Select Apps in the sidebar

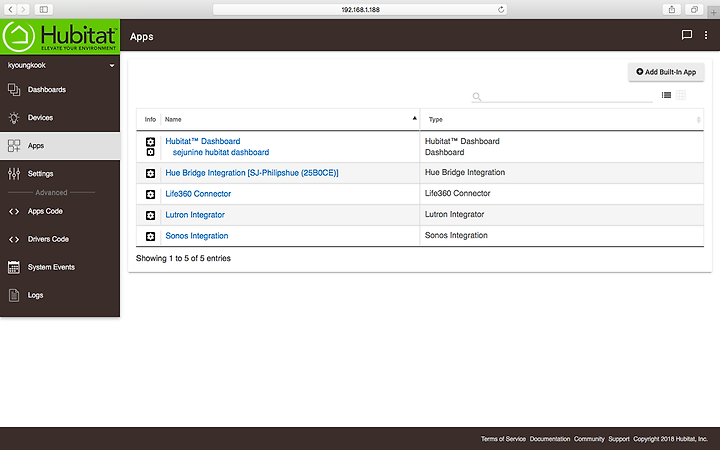pos(60,146)
